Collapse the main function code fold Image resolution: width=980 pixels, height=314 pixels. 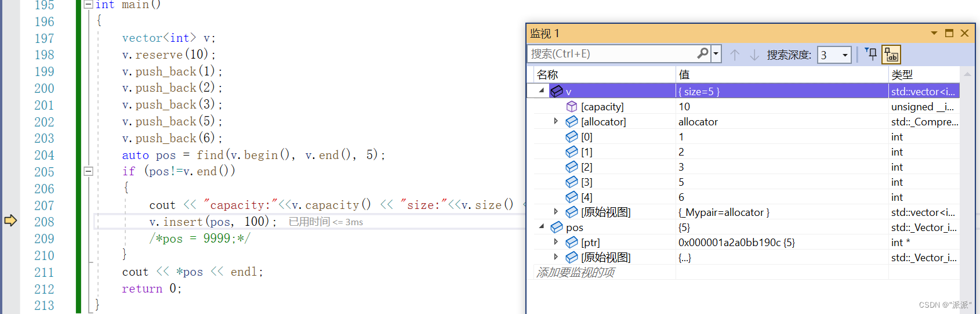pos(88,5)
